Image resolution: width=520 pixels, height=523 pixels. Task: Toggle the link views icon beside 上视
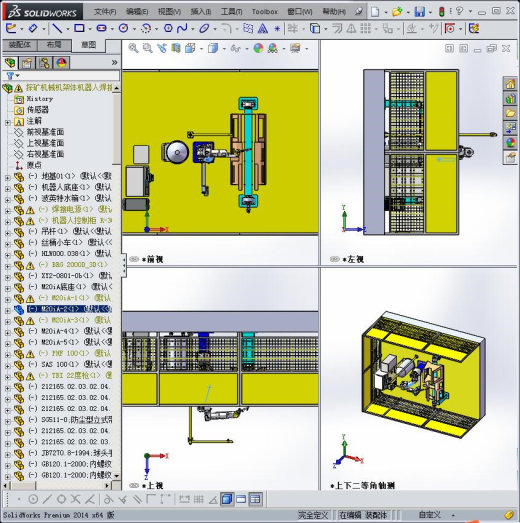pos(134,486)
